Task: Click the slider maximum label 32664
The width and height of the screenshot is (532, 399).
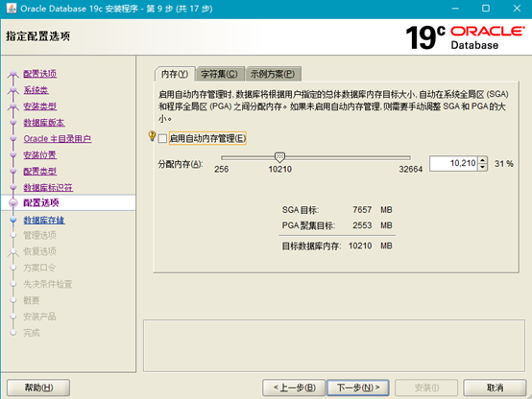Action: click(411, 169)
